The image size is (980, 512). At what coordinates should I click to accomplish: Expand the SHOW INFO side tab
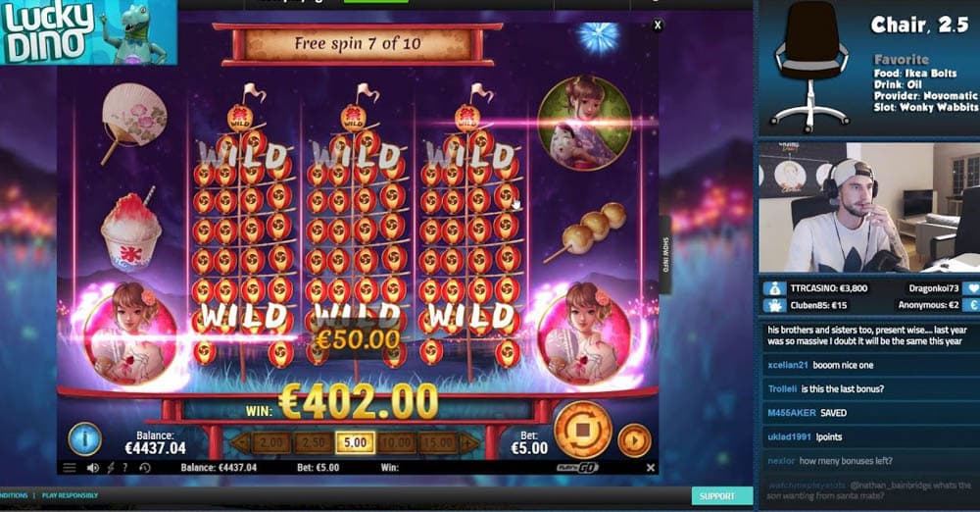[665, 254]
